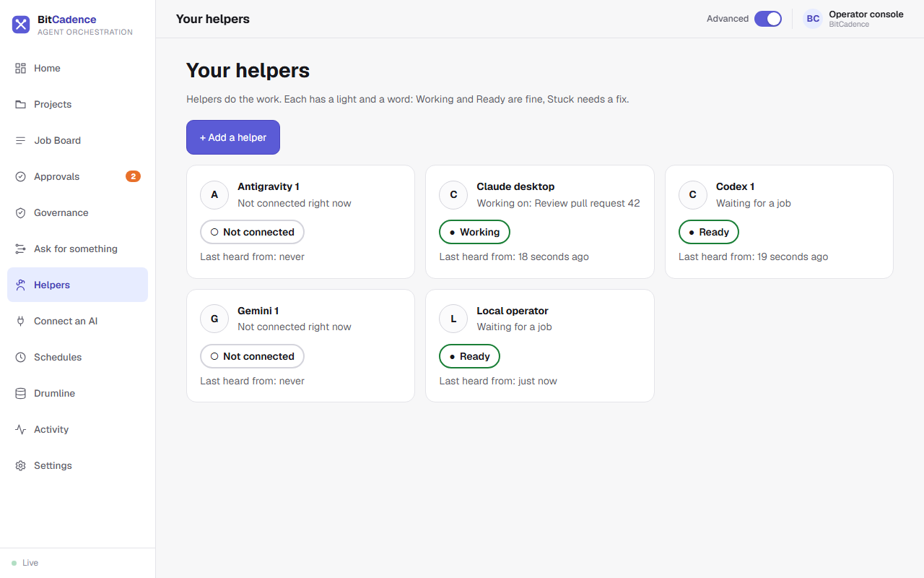Click the Gemini 1 avatar circle

pyautogui.click(x=214, y=319)
